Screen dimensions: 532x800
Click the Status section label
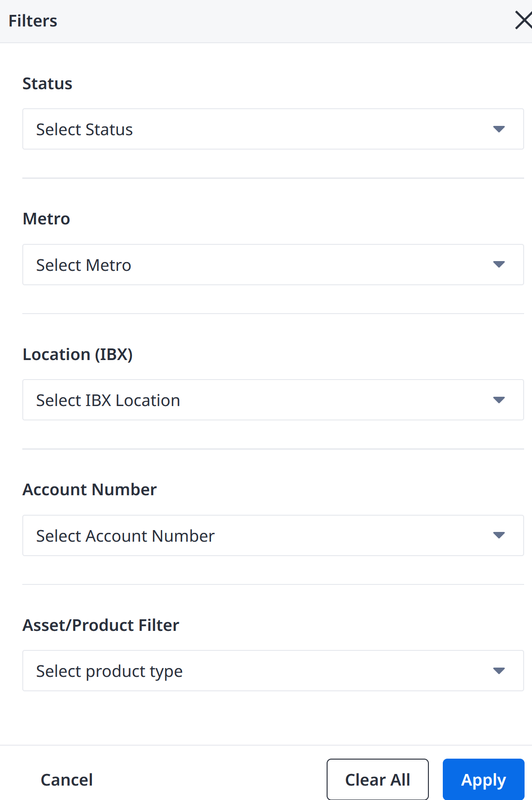tap(47, 84)
